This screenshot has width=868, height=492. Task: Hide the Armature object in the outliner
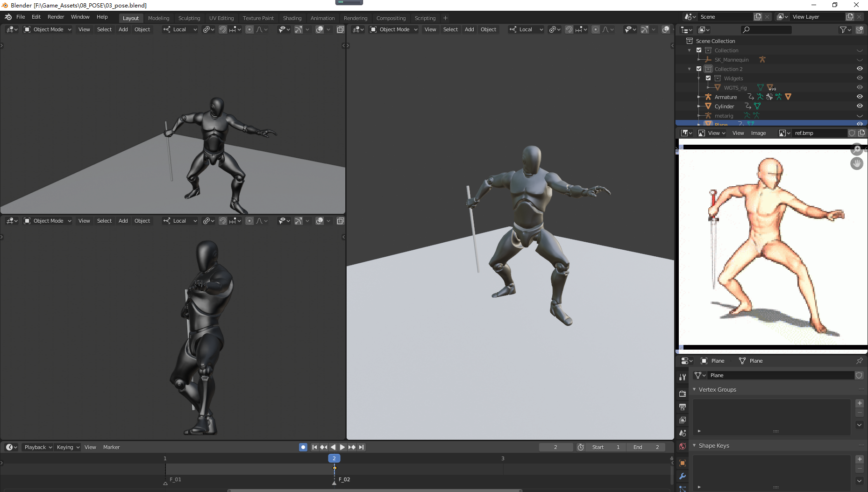tap(860, 97)
